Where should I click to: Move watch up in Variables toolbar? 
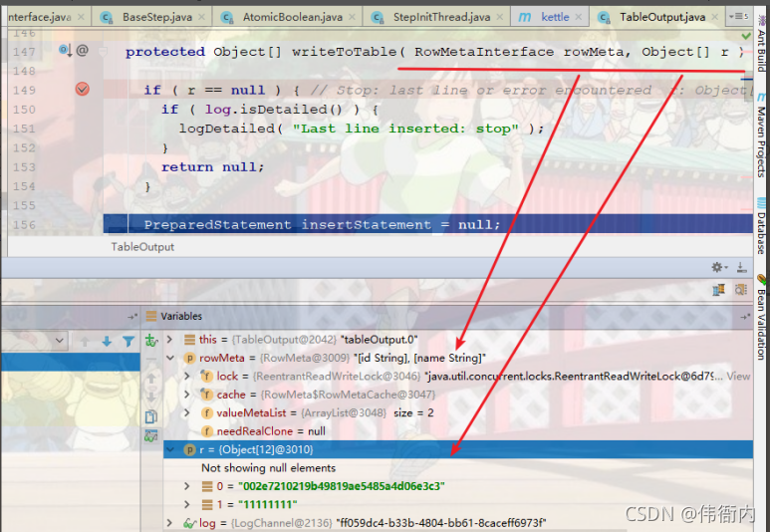tap(151, 379)
